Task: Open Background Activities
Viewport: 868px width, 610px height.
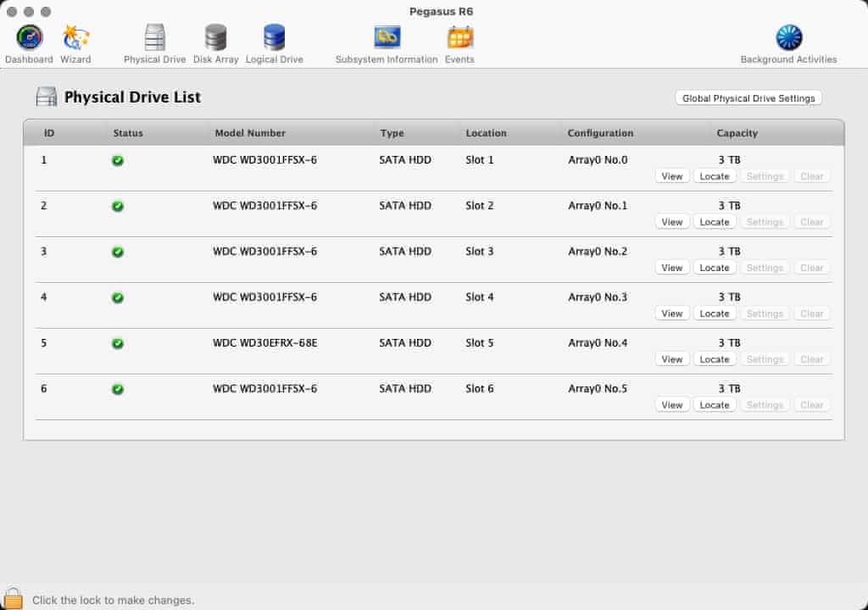Action: tap(788, 38)
